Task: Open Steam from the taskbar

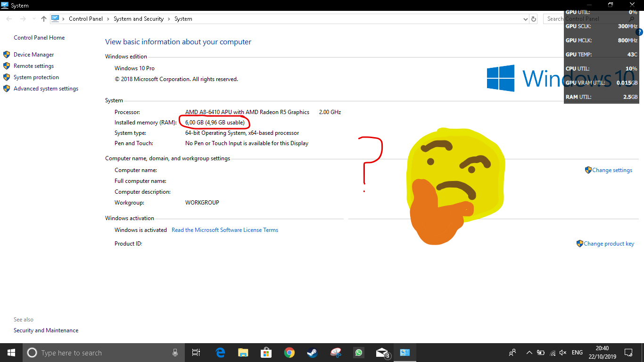Action: (x=312, y=353)
